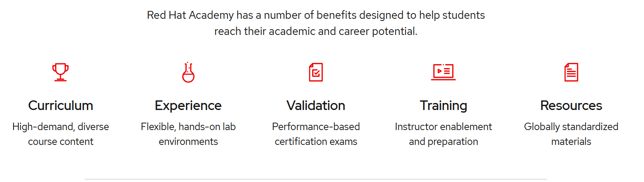Select the 'Globally standardized materials' description

[x=571, y=134]
